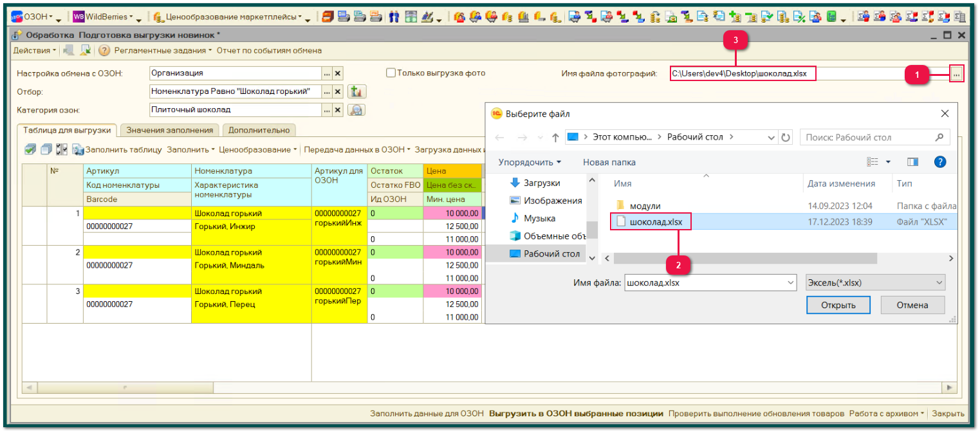Open Отчет по событиям обмена
Viewport: 980px width, 433px height.
pos(269,50)
